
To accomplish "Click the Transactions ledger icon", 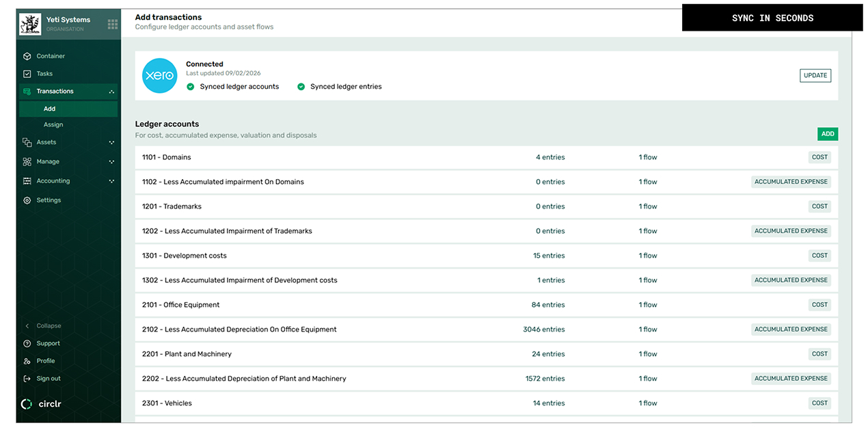I will point(26,91).
